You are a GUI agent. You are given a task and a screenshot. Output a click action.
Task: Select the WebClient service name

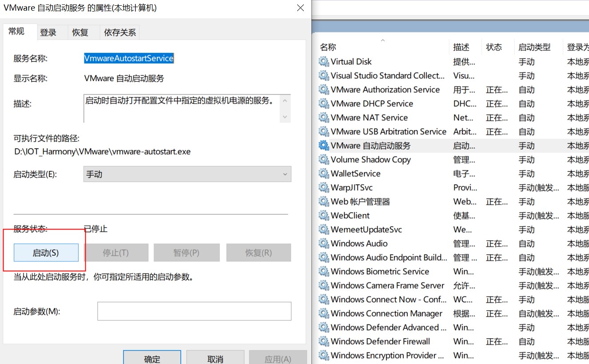pos(350,215)
